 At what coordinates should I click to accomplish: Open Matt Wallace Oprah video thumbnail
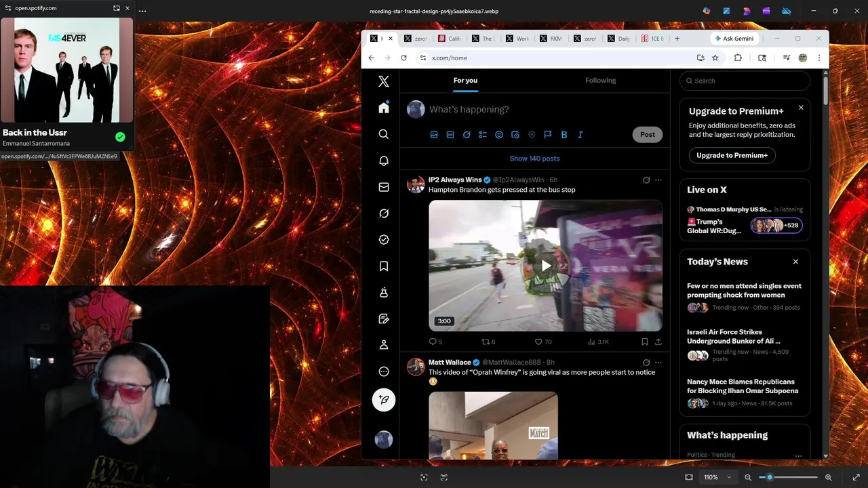tap(493, 426)
